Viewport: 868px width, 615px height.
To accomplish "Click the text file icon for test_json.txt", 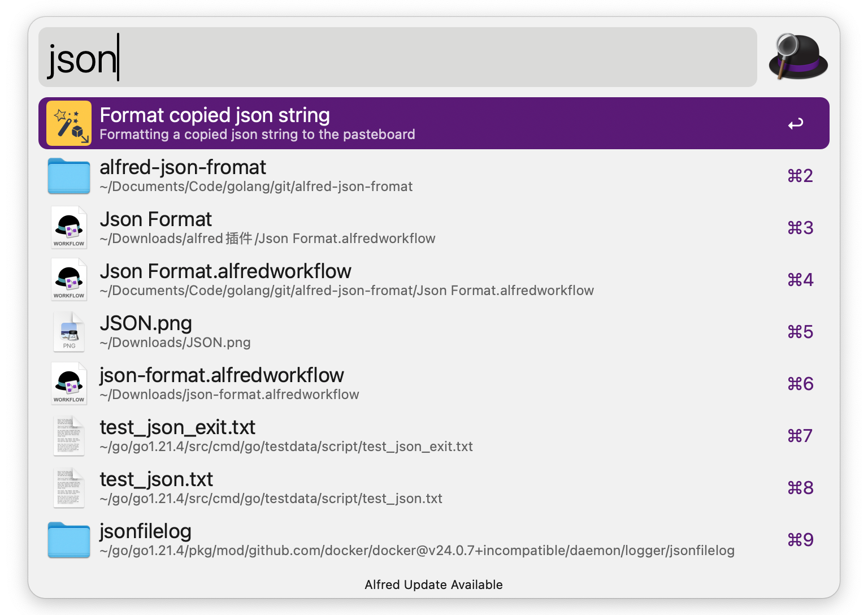I will 69,487.
